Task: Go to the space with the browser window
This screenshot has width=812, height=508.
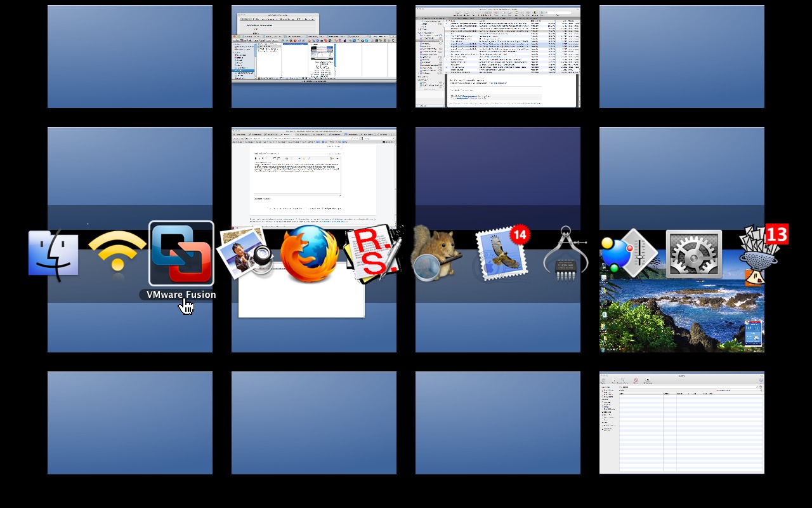Action: coord(314,178)
